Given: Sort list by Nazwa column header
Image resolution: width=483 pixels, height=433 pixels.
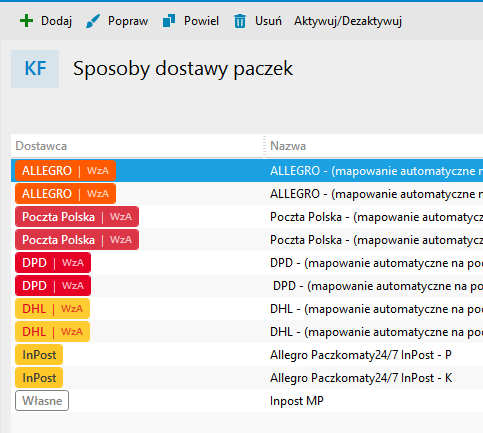Looking at the screenshot, I should pos(288,146).
